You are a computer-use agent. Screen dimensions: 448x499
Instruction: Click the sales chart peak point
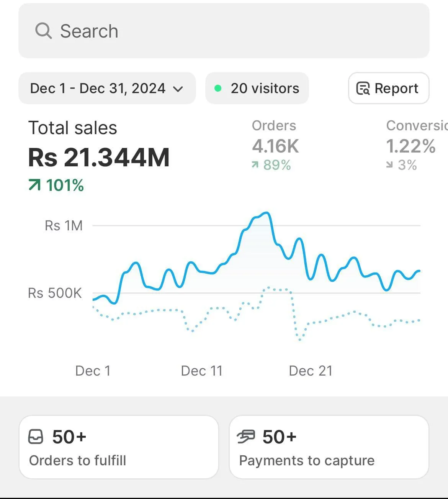(267, 213)
